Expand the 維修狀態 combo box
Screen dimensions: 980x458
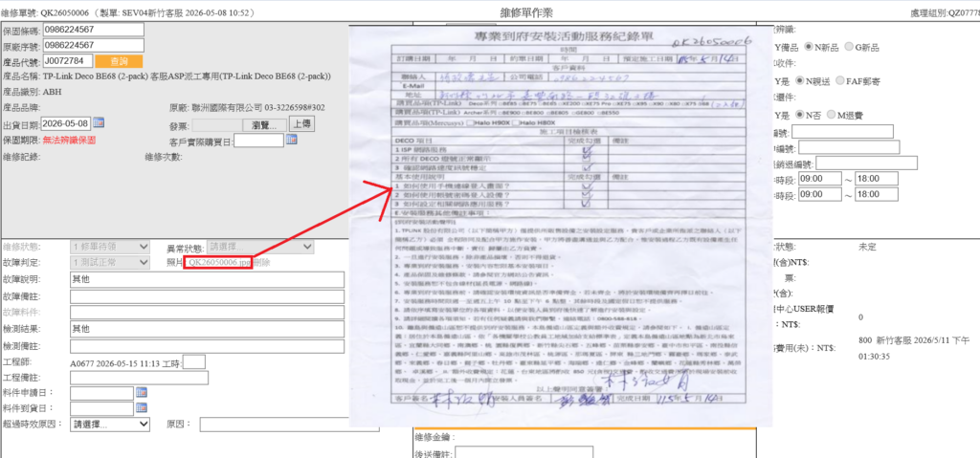click(110, 247)
